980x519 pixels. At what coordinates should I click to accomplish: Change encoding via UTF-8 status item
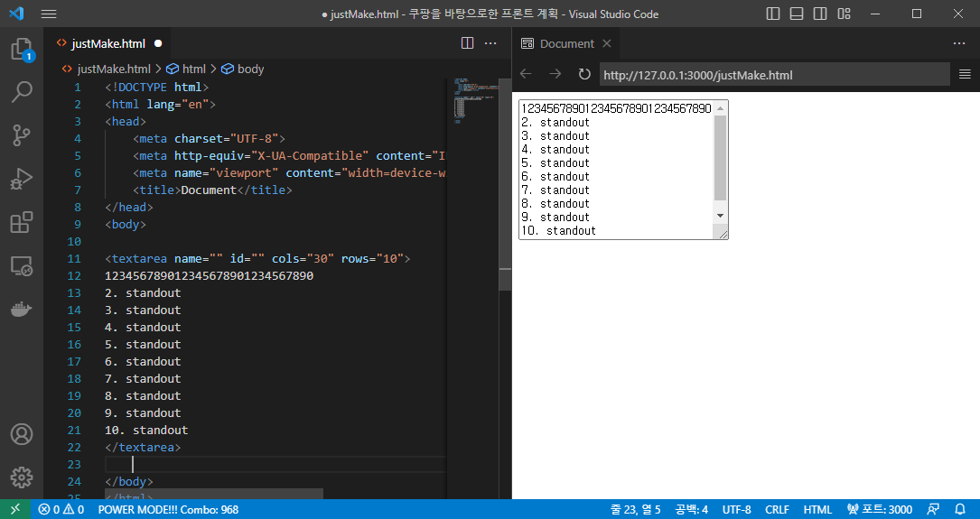click(x=737, y=509)
